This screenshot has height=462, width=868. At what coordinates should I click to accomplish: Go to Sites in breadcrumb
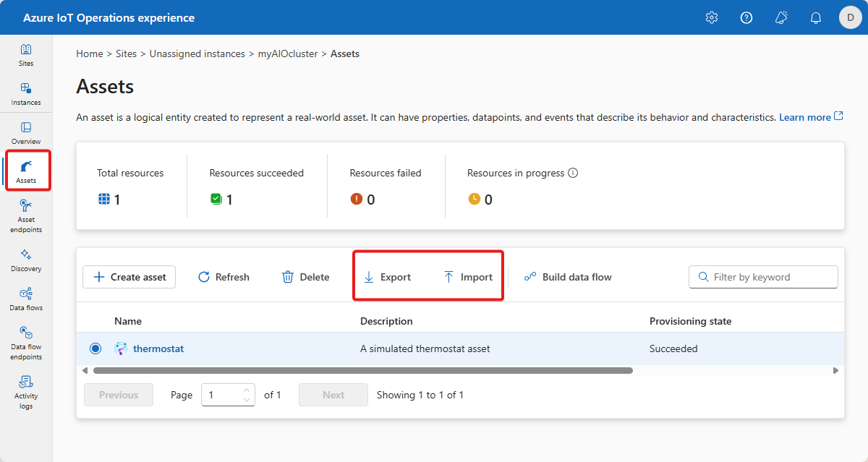click(127, 54)
